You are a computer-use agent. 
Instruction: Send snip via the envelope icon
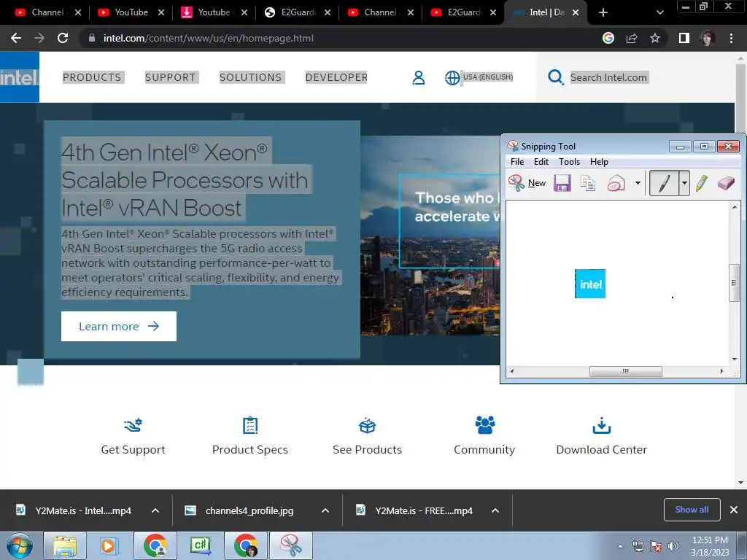click(x=616, y=183)
